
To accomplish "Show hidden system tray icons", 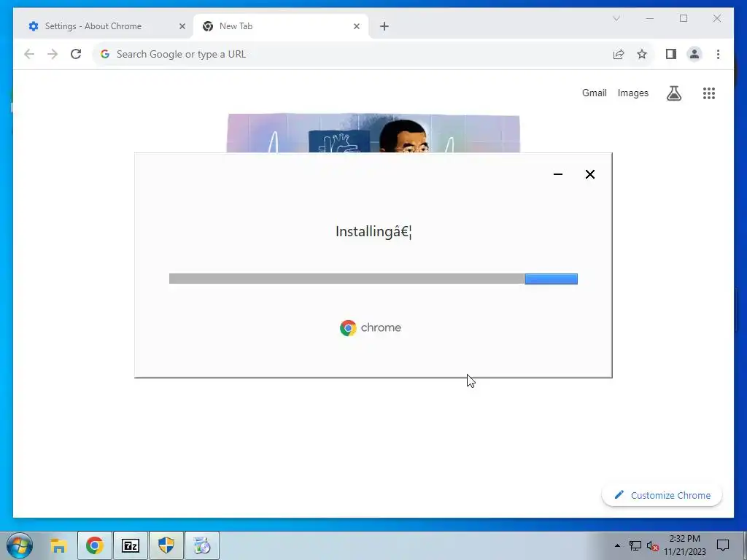I will pos(617,545).
